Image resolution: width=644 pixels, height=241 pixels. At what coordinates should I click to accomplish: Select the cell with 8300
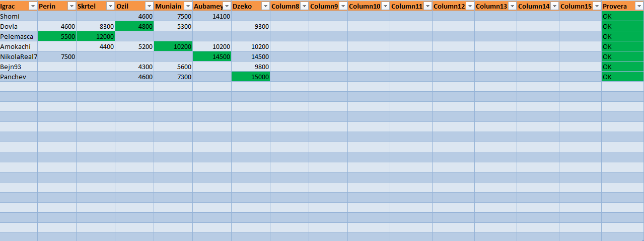[96, 26]
